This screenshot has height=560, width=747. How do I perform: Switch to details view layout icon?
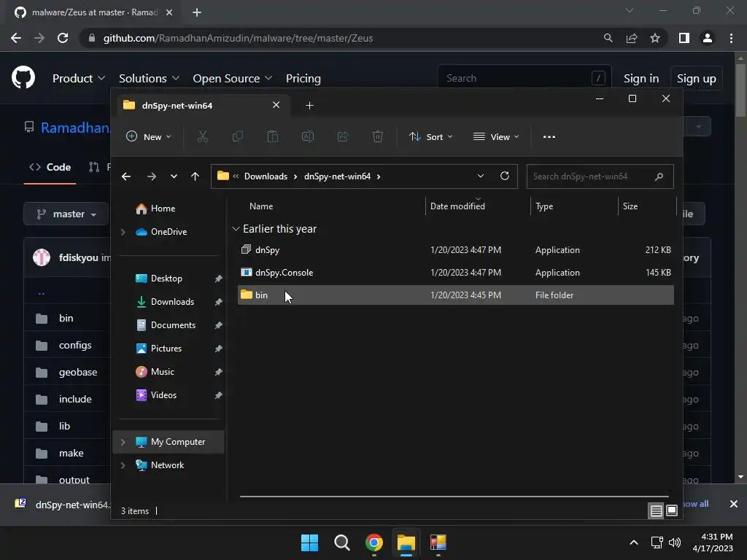[x=656, y=511]
